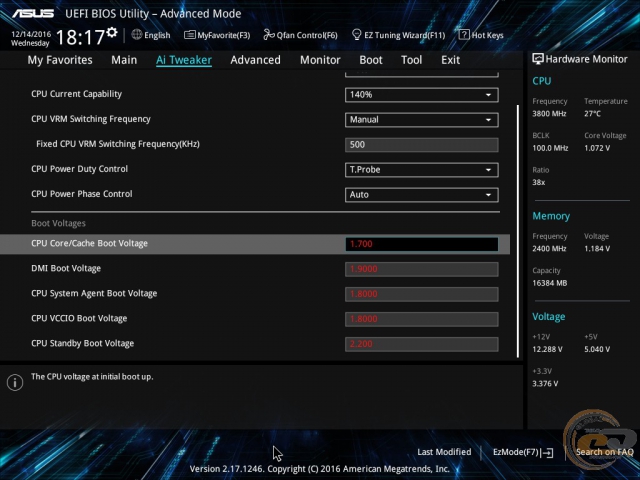Click the Qfan Control fan icon
The width and height of the screenshot is (640, 480).
269,35
